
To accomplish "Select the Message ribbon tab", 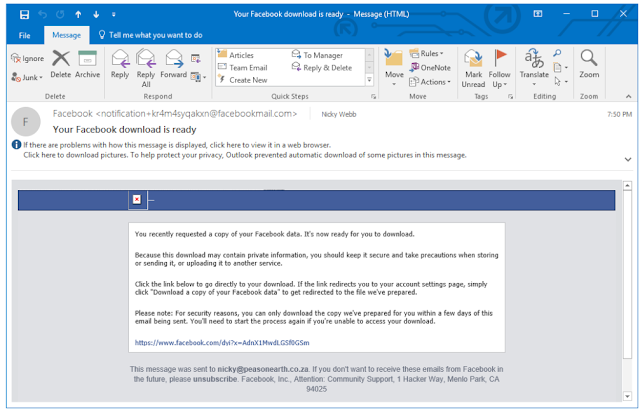I will [x=67, y=35].
